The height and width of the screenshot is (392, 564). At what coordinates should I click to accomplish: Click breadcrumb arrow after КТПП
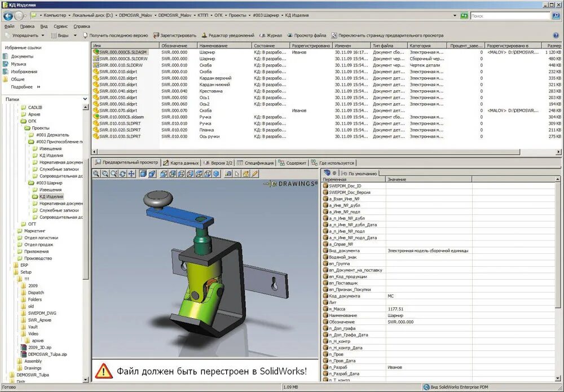pyautogui.click(x=211, y=15)
